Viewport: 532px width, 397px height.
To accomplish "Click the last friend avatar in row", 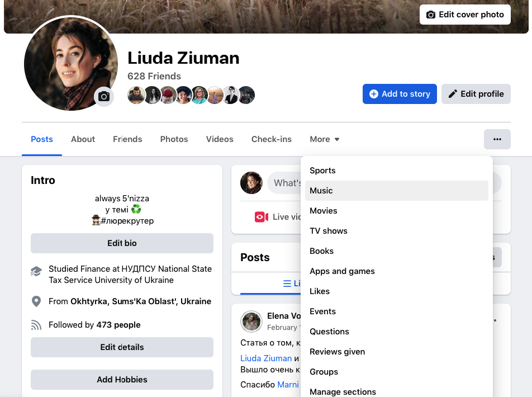I will (x=246, y=95).
